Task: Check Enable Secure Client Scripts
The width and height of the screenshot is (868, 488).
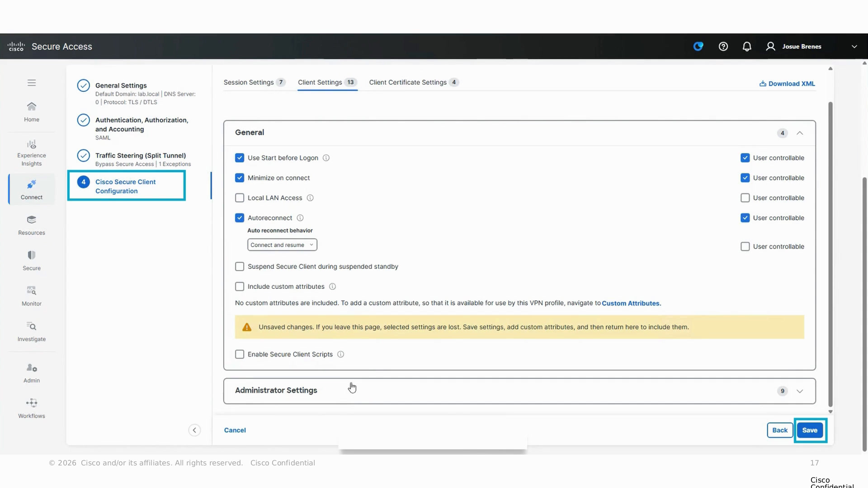Action: tap(240, 354)
